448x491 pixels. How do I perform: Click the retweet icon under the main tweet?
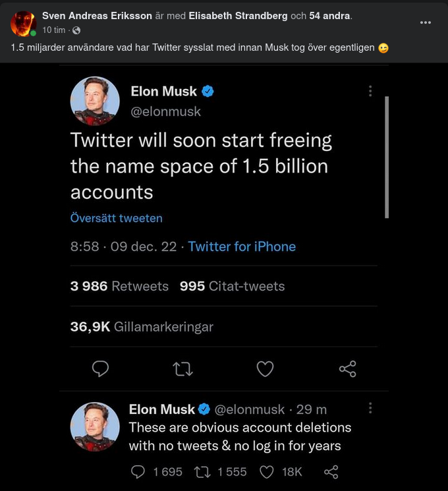click(182, 369)
